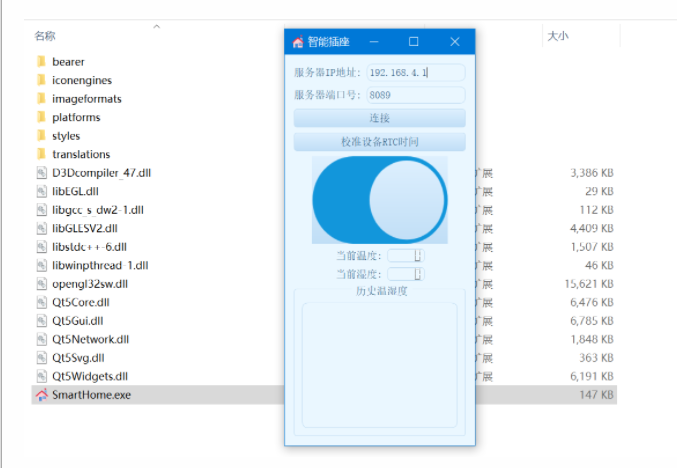Click the history temperature humidity list area

(x=380, y=365)
